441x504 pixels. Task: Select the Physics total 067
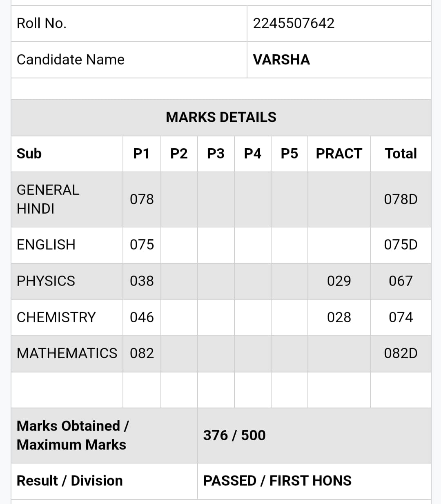[401, 281]
